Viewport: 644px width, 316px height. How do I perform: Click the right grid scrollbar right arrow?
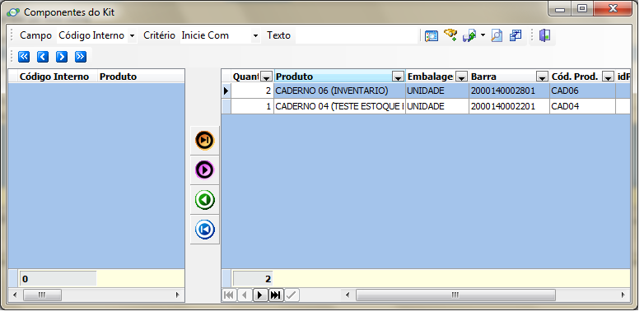[623, 295]
